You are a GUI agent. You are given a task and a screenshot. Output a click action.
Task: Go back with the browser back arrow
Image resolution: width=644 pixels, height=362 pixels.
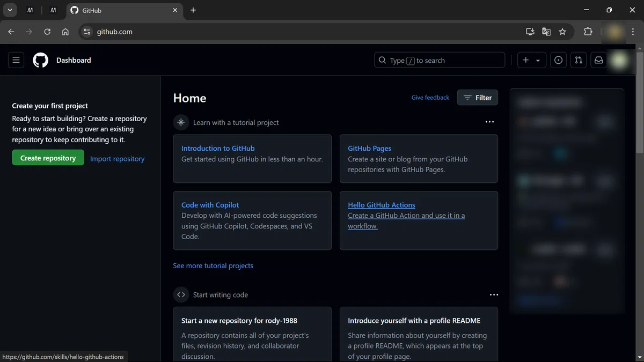11,32
